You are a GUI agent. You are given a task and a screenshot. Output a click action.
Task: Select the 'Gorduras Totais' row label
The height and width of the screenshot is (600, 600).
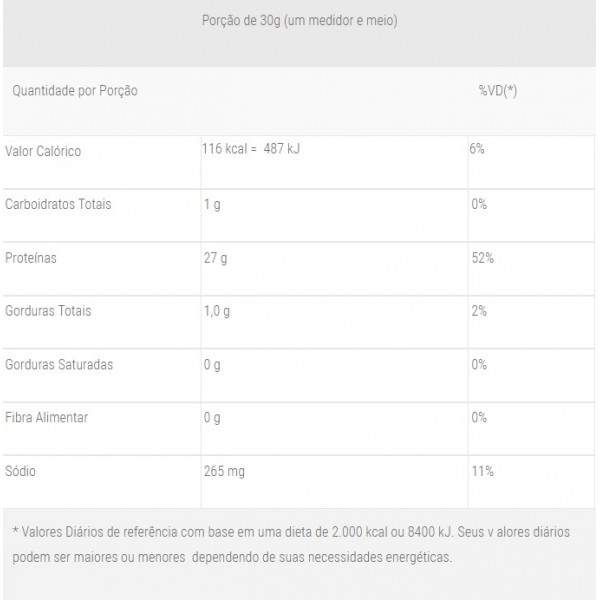point(49,311)
